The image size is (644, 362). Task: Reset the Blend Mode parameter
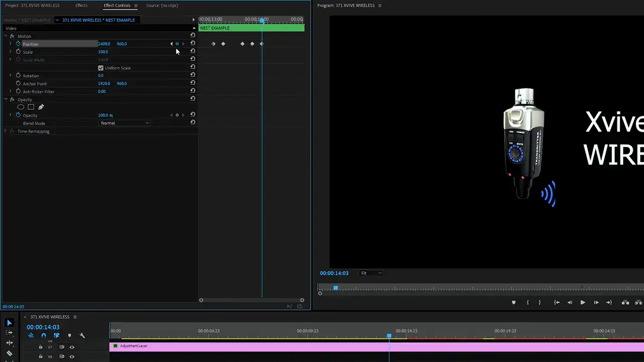(x=193, y=123)
